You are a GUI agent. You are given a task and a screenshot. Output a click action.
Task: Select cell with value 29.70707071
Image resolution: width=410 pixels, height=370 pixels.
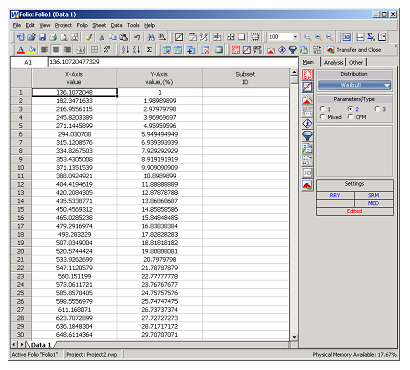tap(160, 334)
